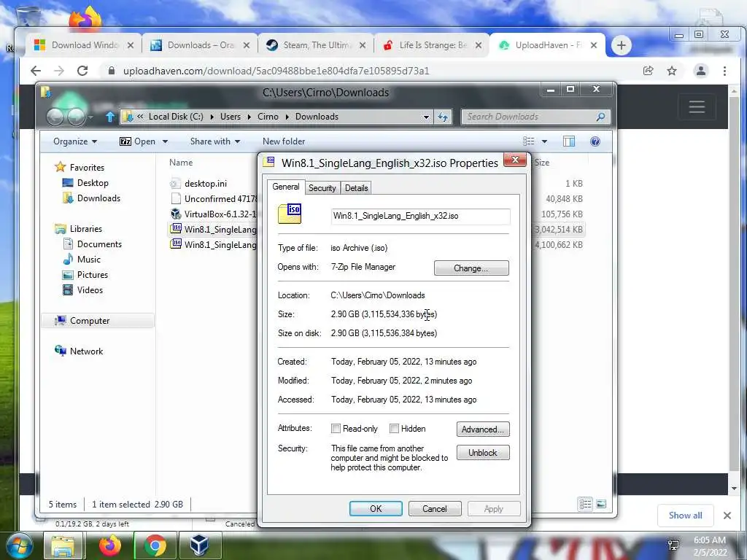The image size is (747, 560).
Task: Open a new browser tab
Action: (622, 45)
